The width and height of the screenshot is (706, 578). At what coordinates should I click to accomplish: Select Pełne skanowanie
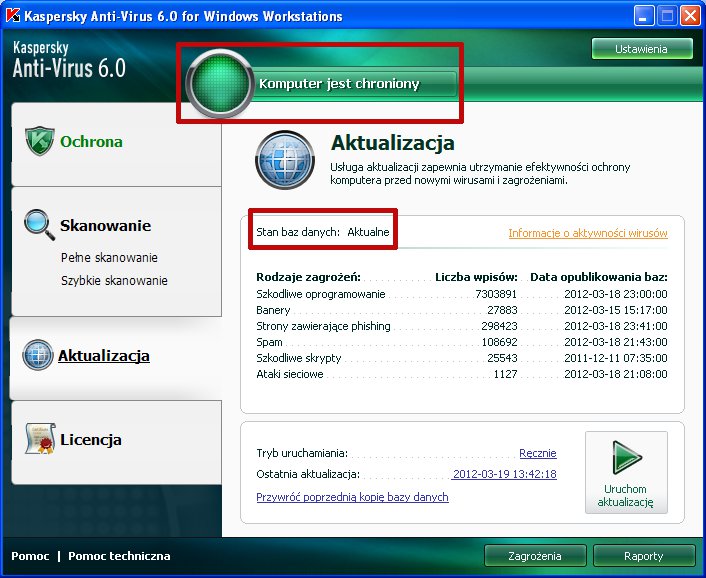click(x=109, y=257)
